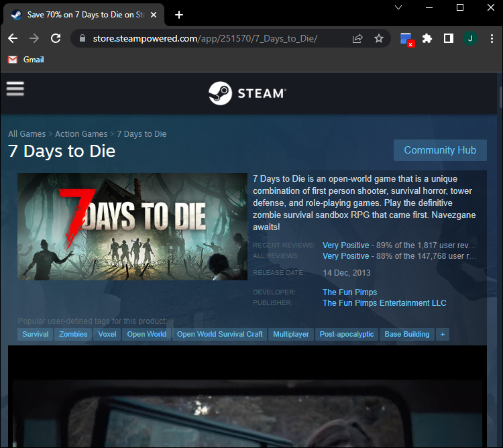Image resolution: width=503 pixels, height=448 pixels.
Task: Click the 7 Days to Die page title
Action: pyautogui.click(x=62, y=151)
